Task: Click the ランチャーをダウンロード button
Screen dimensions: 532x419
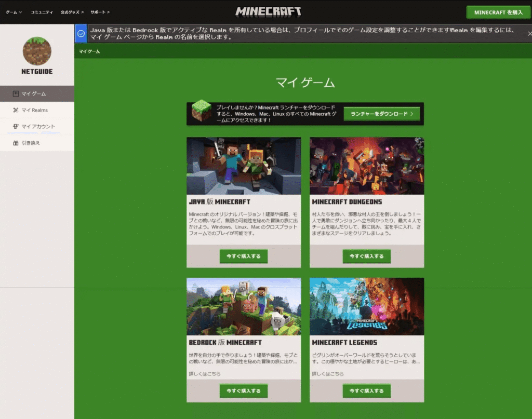Action: [381, 114]
